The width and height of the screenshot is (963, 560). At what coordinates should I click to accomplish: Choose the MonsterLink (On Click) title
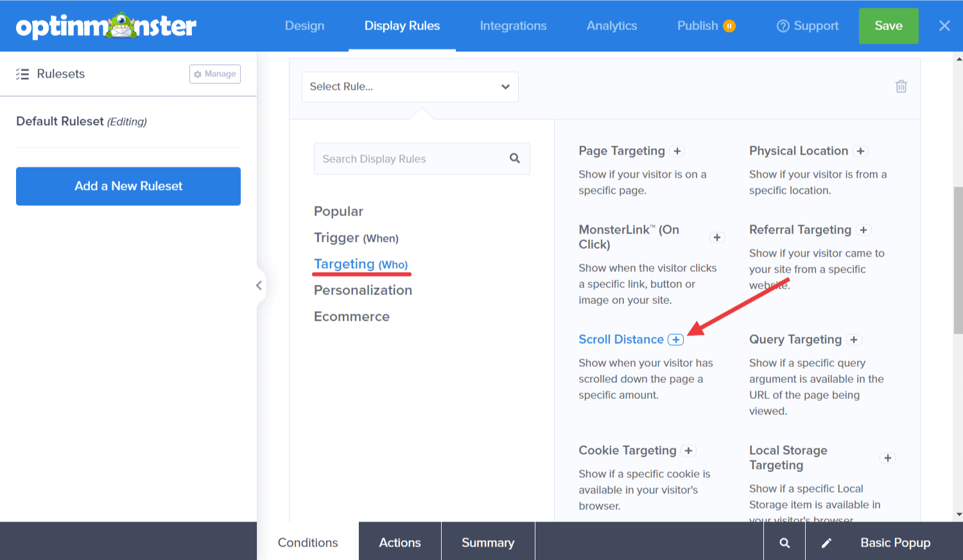pos(629,237)
